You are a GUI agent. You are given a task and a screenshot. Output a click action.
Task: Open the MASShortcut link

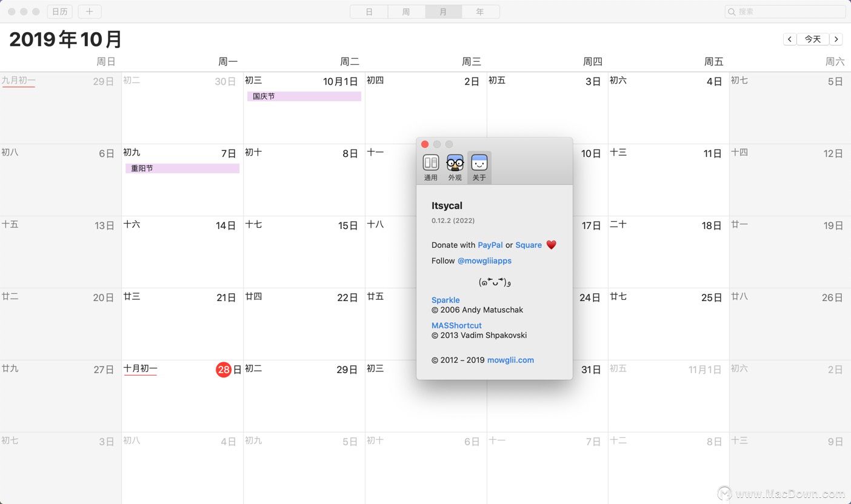click(x=456, y=325)
